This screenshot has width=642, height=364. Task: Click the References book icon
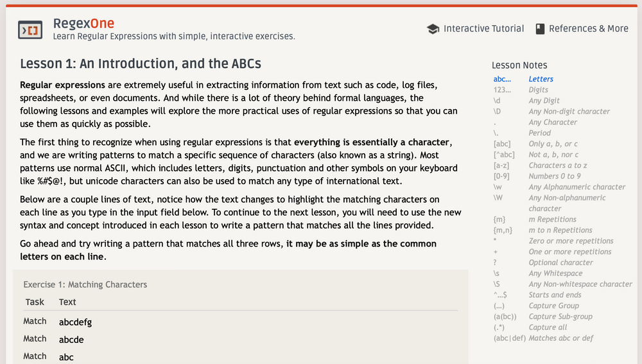tap(540, 29)
